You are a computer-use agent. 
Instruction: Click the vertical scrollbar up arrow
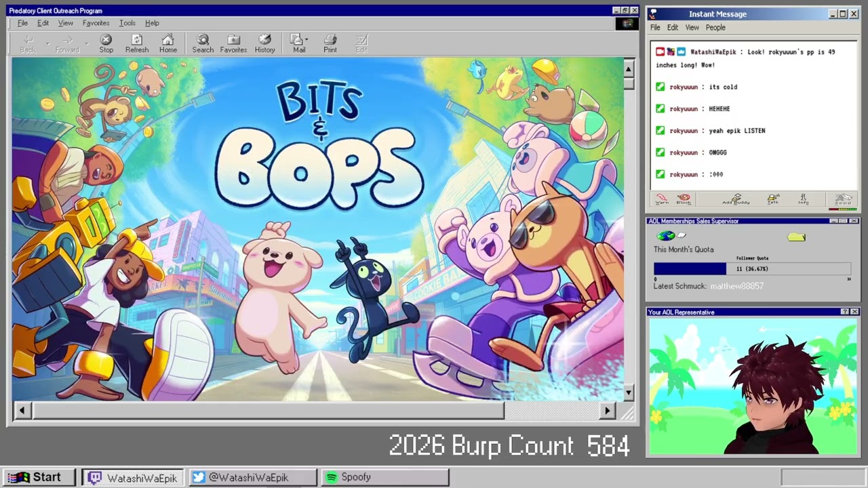pos(629,69)
